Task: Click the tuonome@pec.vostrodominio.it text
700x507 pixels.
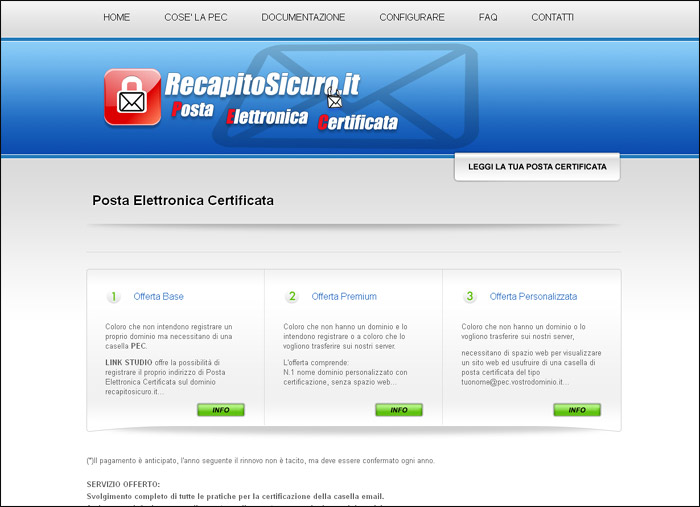Action: pyautogui.click(x=515, y=382)
